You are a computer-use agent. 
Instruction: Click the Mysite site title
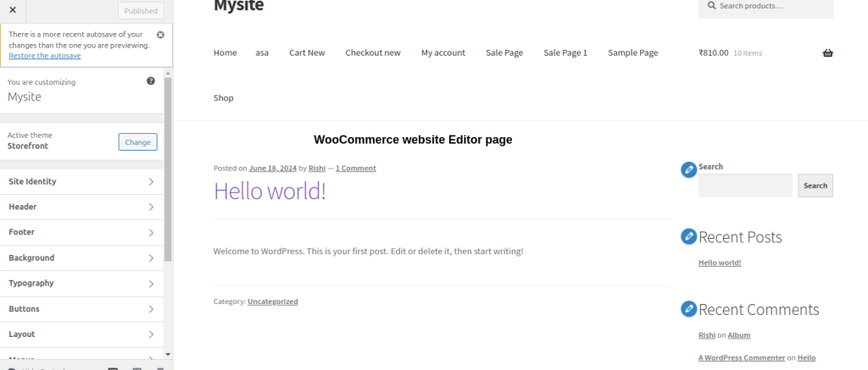(x=238, y=6)
